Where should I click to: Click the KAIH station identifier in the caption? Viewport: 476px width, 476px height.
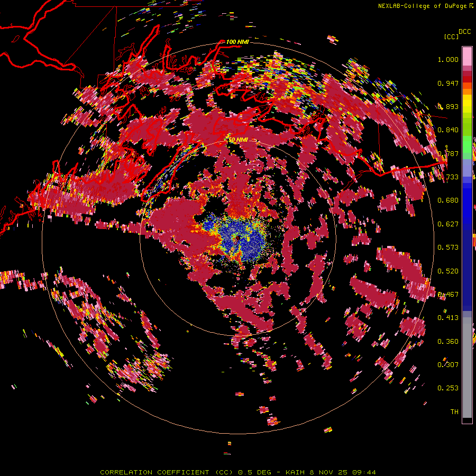click(296, 472)
